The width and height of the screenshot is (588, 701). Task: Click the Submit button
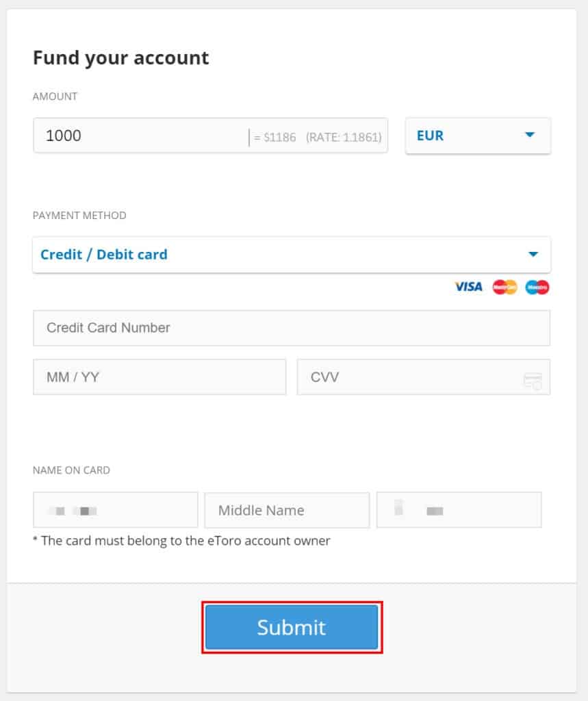tap(292, 627)
